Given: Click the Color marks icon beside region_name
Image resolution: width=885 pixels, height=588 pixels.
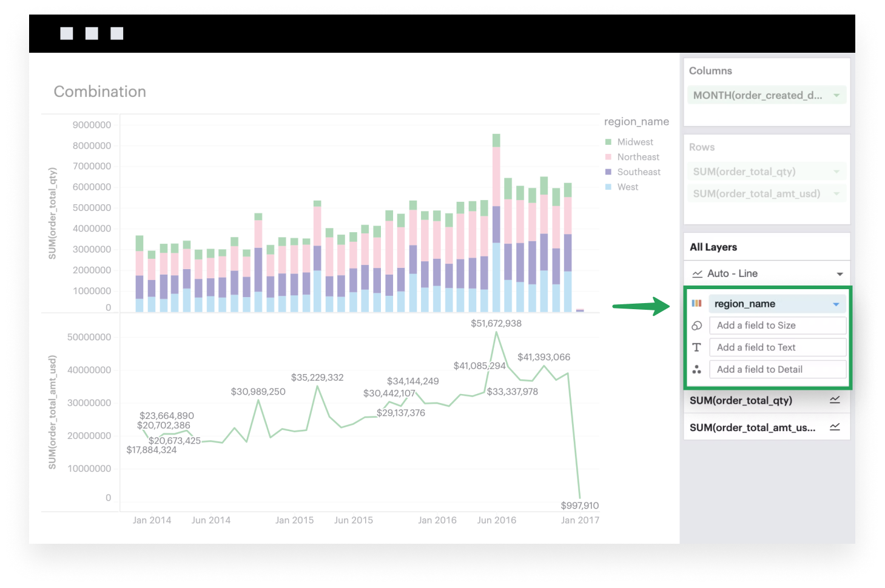Looking at the screenshot, I should click(696, 304).
